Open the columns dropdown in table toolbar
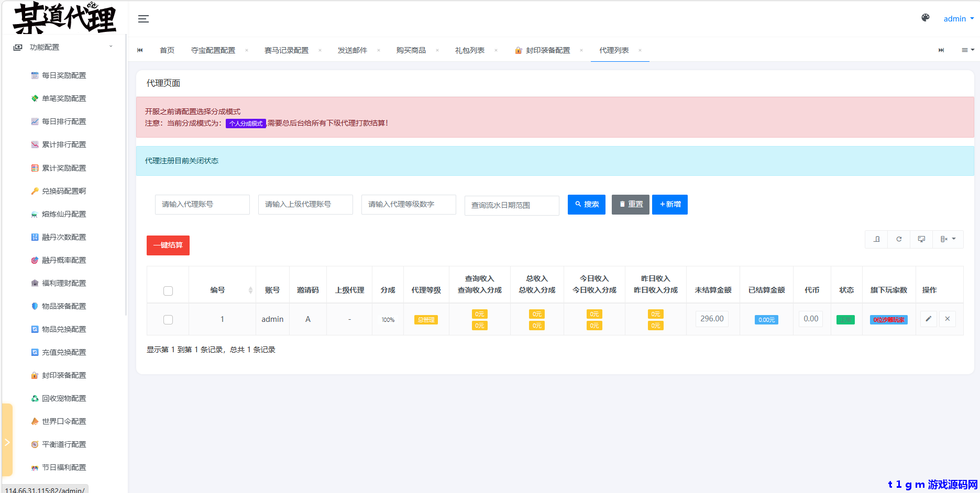This screenshot has height=493, width=980. 948,239
